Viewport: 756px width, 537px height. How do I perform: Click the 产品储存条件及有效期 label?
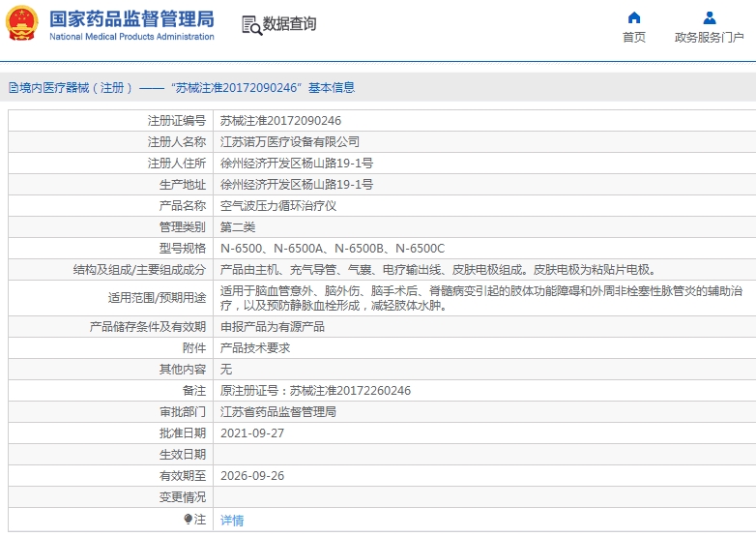click(148, 327)
